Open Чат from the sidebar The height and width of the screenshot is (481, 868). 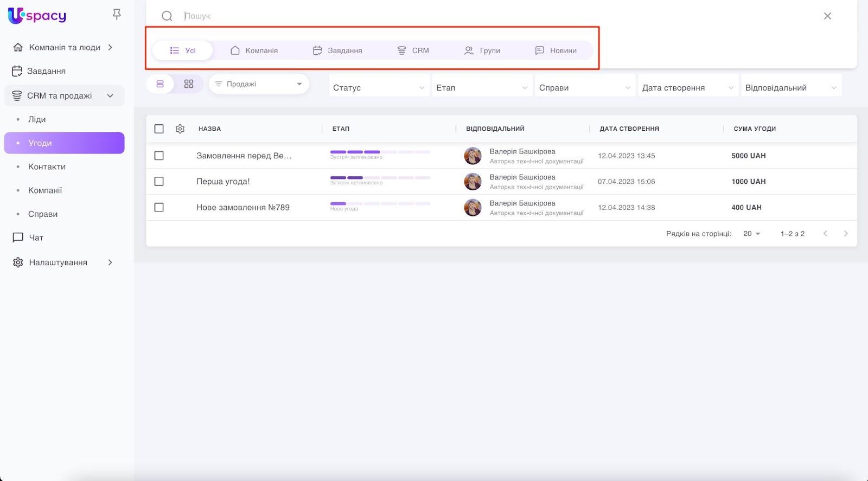36,238
